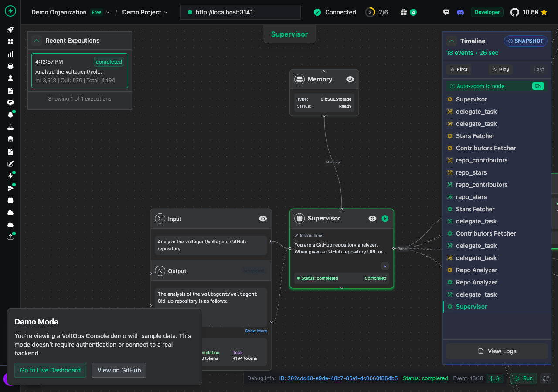558x392 pixels.
Task: Jump to Last timeline event
Action: tap(539, 70)
